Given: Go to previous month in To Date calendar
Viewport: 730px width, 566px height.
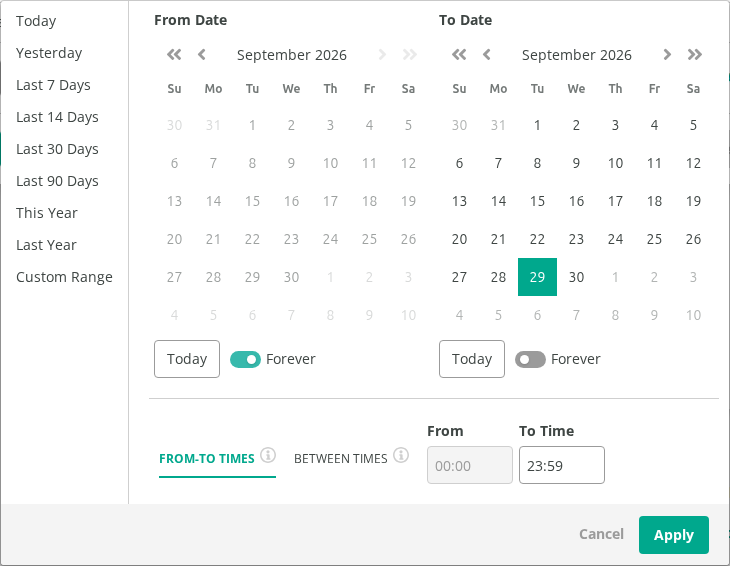Looking at the screenshot, I should click(x=487, y=55).
